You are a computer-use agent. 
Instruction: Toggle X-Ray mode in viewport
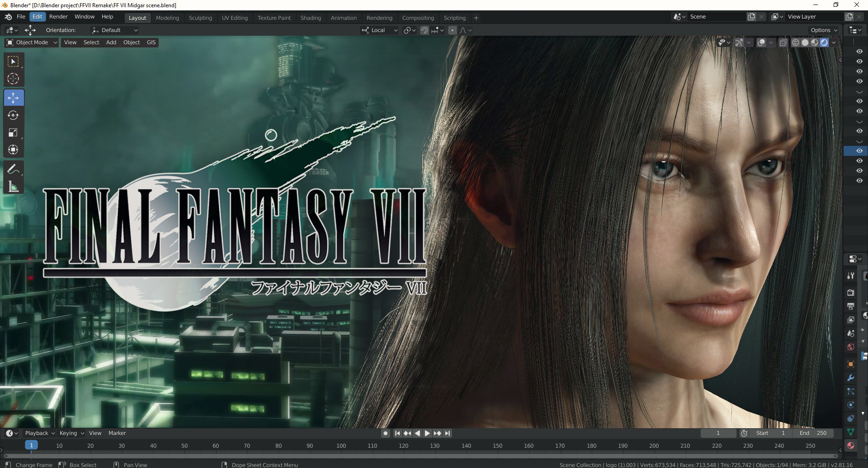click(x=783, y=42)
